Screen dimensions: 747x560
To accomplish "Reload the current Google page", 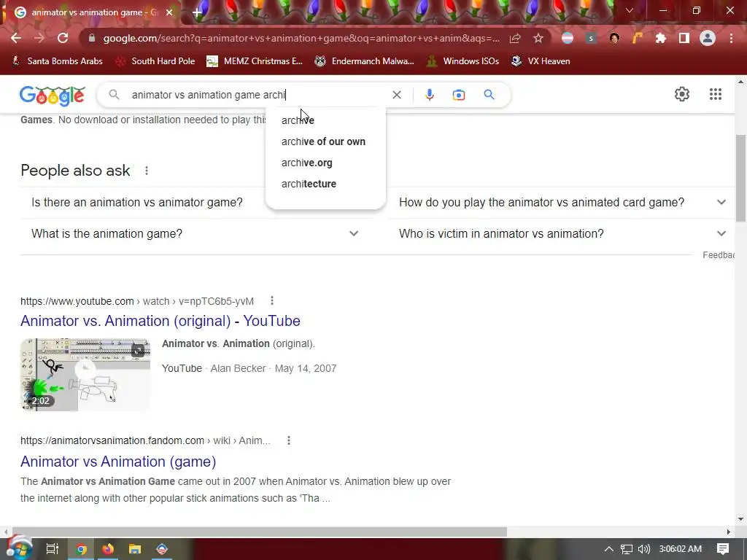I will [x=63, y=38].
